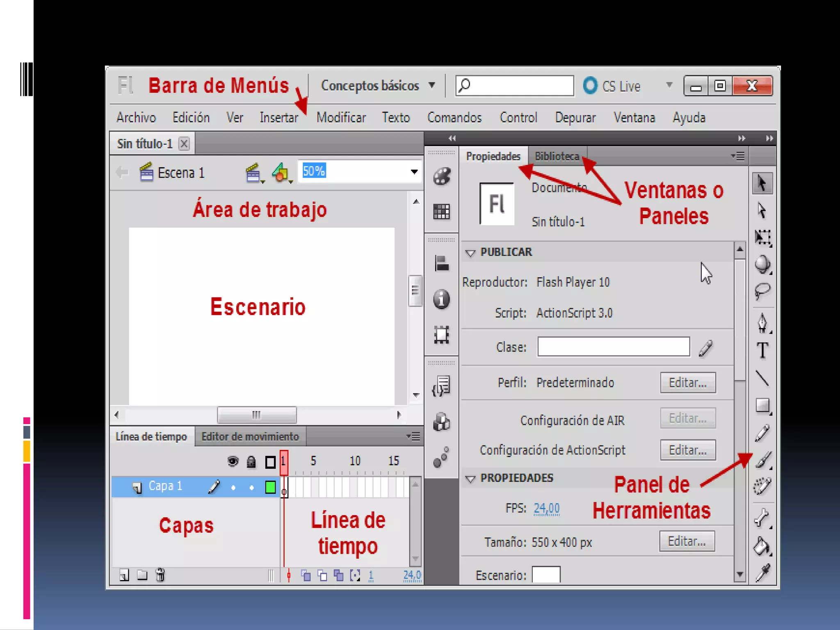Collapse the PUBLICAR section
Screen dimensions: 840x630
click(x=470, y=253)
